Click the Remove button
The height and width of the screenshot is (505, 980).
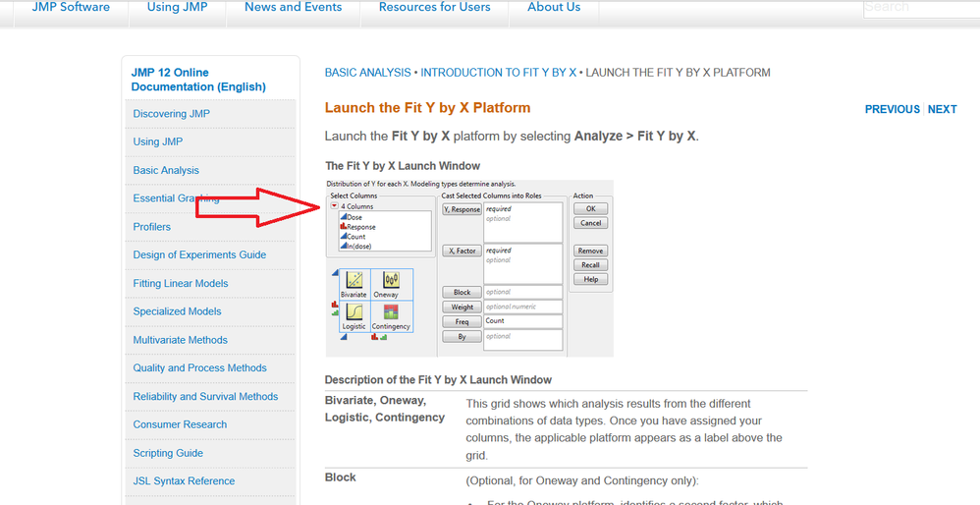(x=590, y=251)
